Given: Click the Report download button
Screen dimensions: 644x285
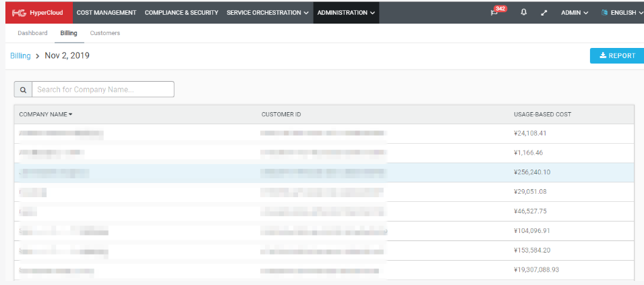Looking at the screenshot, I should (616, 56).
